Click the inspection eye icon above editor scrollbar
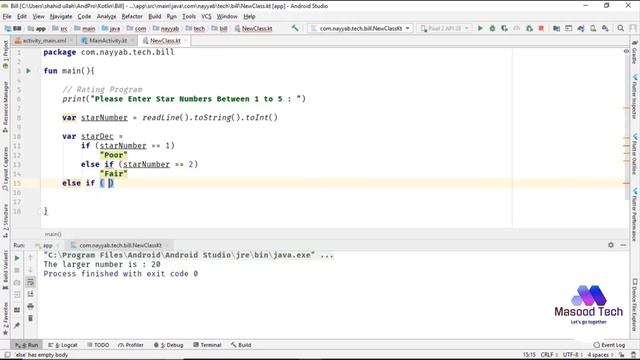The height and width of the screenshot is (360, 640). 626,51
